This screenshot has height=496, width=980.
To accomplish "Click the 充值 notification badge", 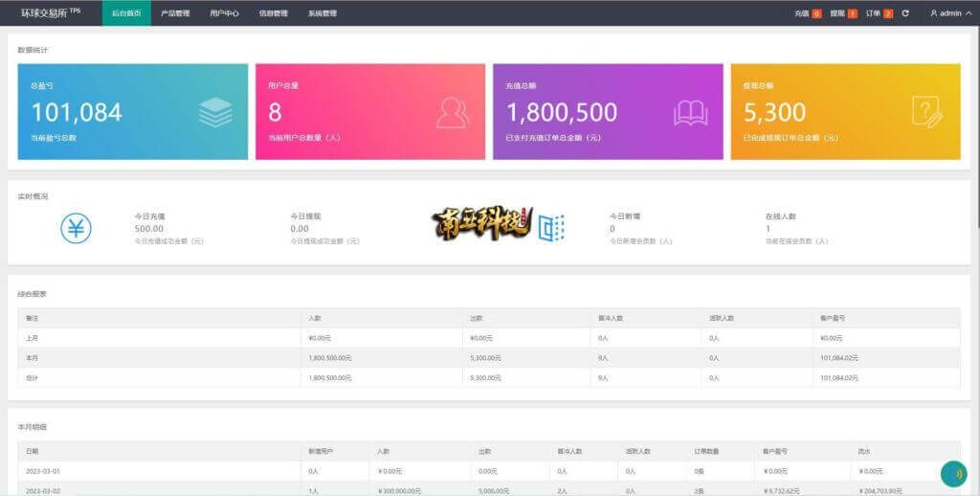I will coord(815,13).
